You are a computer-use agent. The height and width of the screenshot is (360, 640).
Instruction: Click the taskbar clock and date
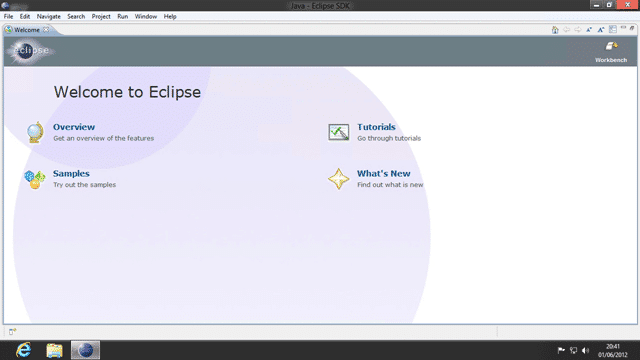613,351
